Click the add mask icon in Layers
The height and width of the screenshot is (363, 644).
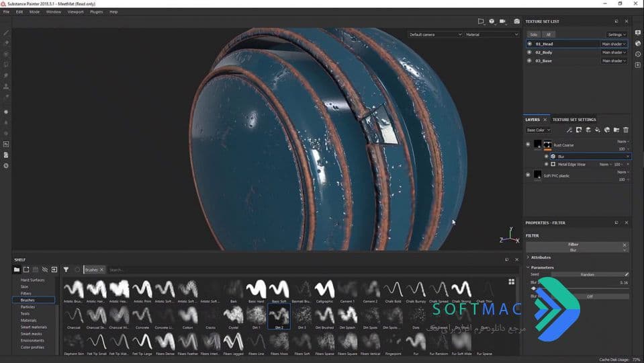pos(579,130)
